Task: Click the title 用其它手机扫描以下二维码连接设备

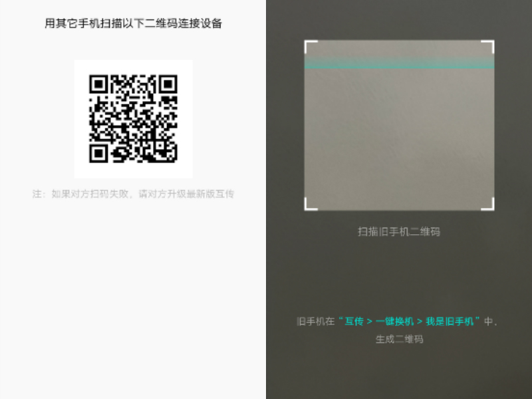Action: click(x=133, y=23)
